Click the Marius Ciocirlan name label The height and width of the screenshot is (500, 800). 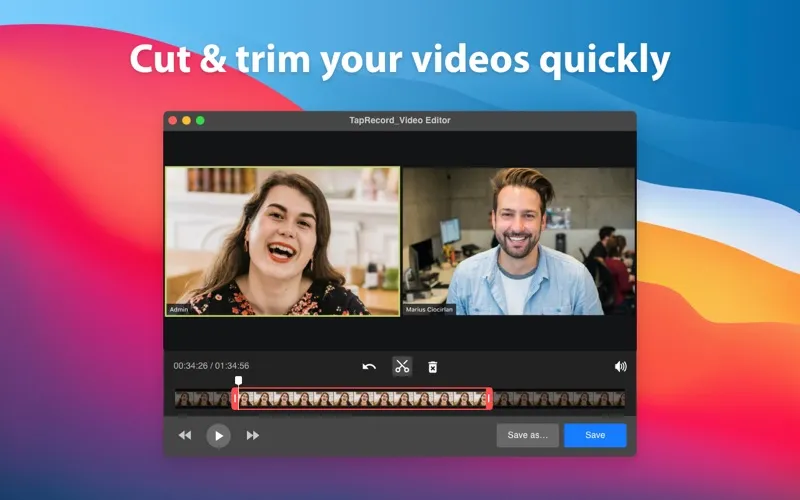coord(429,310)
